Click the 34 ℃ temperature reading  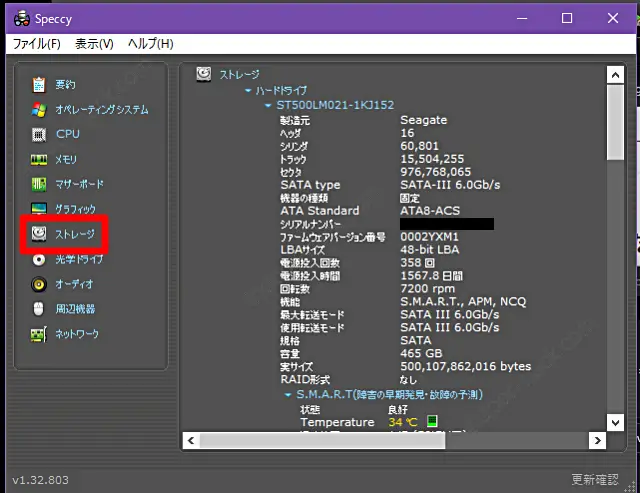click(403, 422)
